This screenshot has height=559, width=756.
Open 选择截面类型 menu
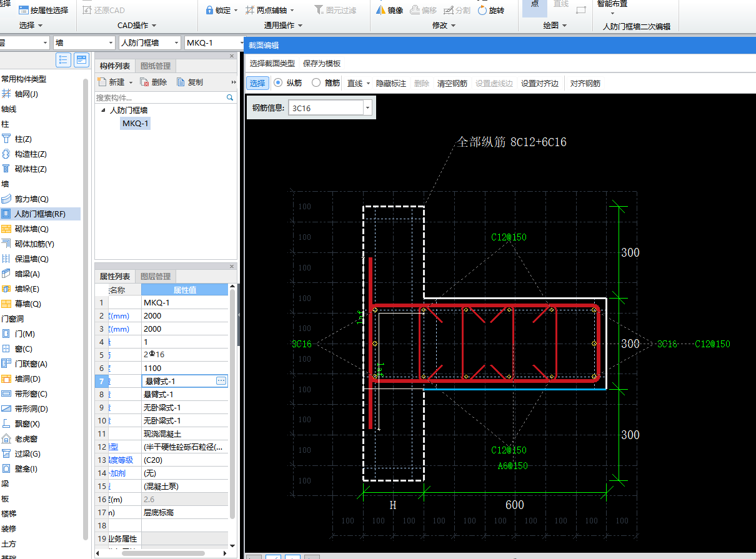click(272, 64)
